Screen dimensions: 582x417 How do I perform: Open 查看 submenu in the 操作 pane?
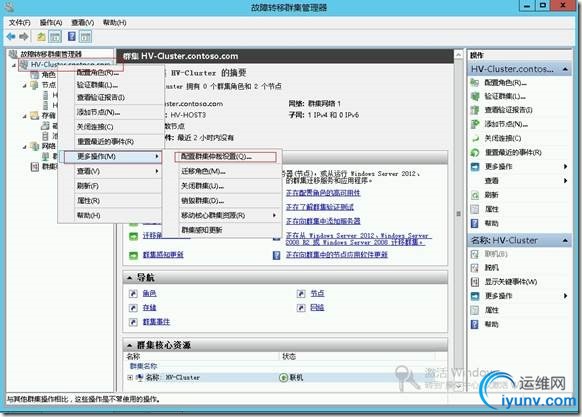[x=520, y=180]
